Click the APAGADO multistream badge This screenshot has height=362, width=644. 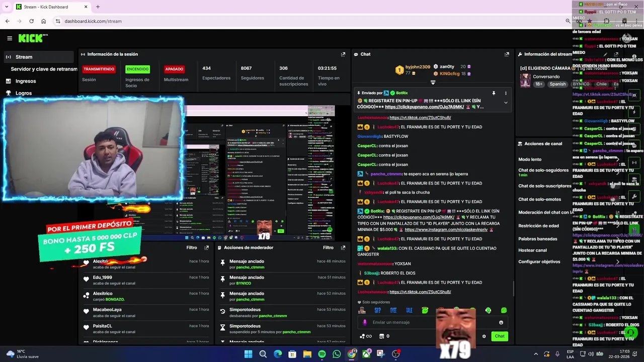(x=174, y=69)
